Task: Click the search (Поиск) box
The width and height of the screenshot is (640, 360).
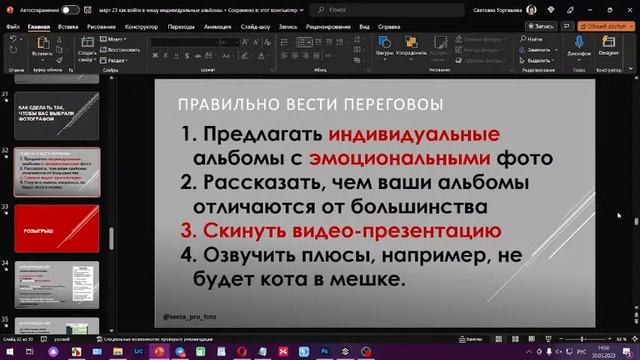Action: 387,10
